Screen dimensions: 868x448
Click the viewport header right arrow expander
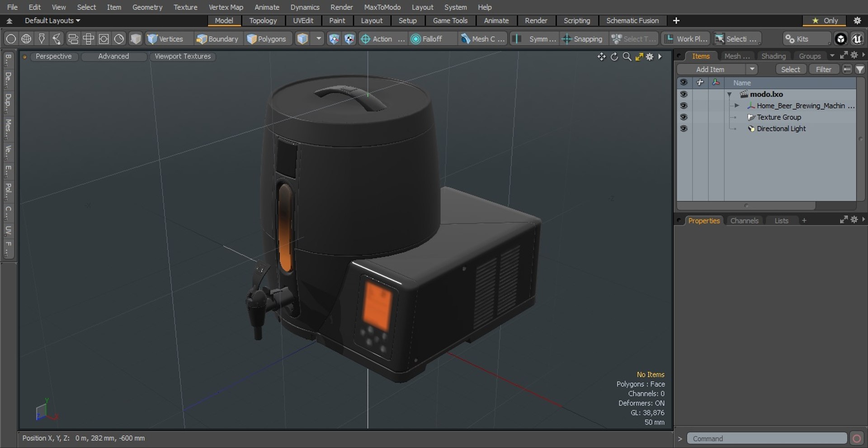(x=660, y=57)
